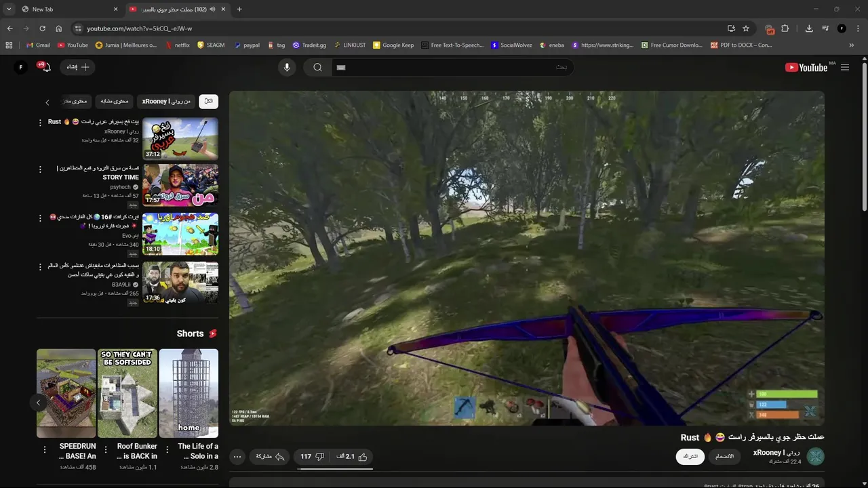Click the Subscribe (اشتراك) button
Screen dimensions: 868x488
tap(690, 457)
